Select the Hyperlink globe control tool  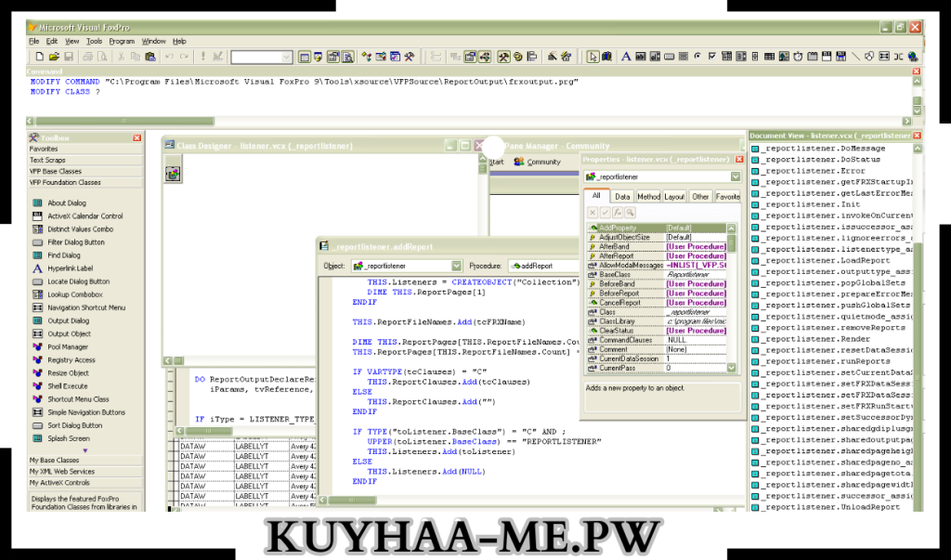[x=913, y=57]
